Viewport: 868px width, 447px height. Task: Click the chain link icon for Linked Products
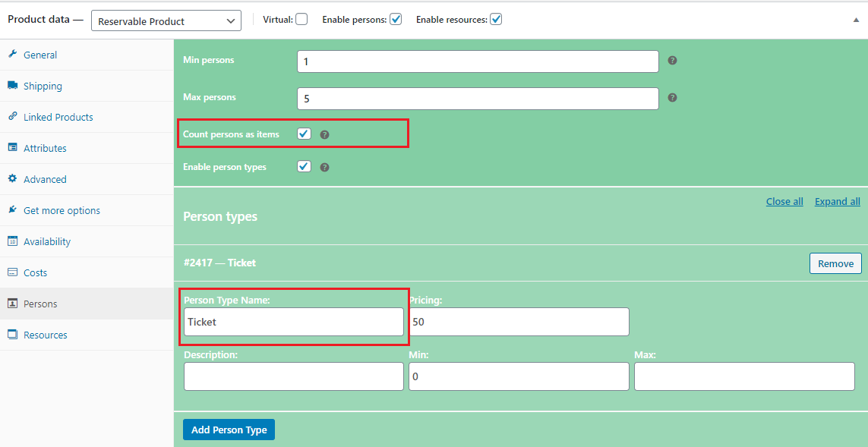pos(12,117)
